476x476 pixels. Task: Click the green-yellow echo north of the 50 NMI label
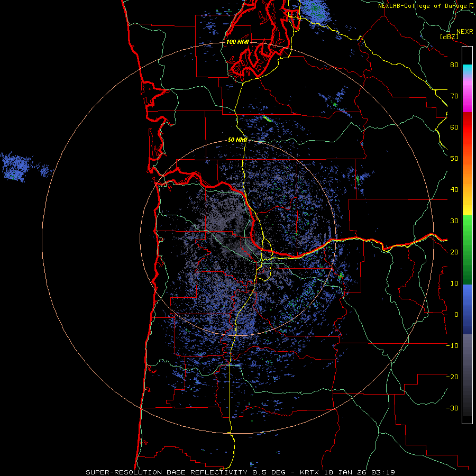point(267,118)
